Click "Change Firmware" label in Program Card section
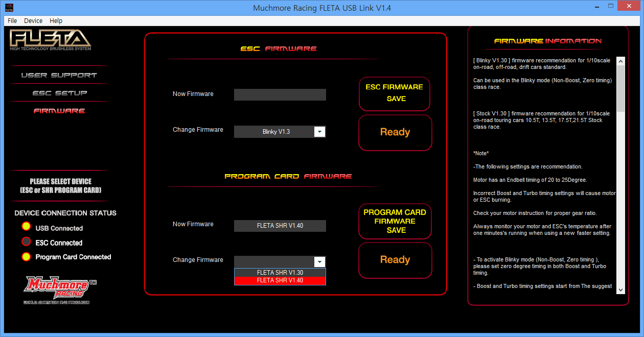This screenshot has width=644, height=337. click(x=198, y=260)
